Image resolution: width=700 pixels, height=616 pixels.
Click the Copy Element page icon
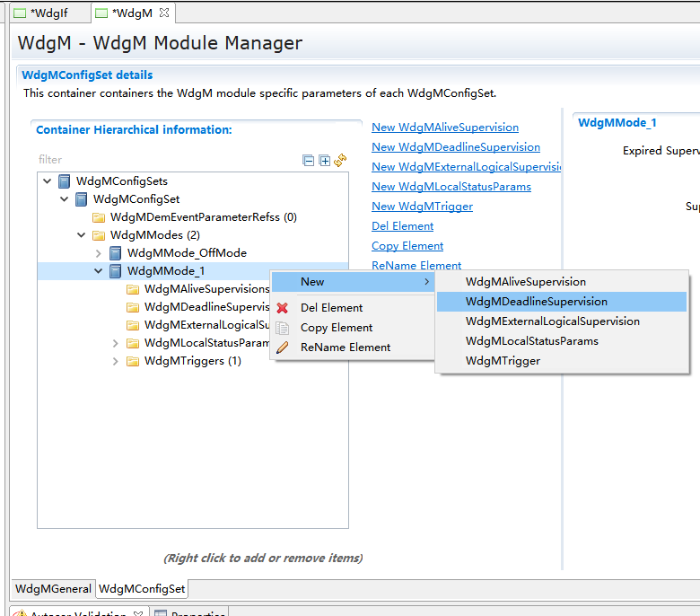(283, 328)
